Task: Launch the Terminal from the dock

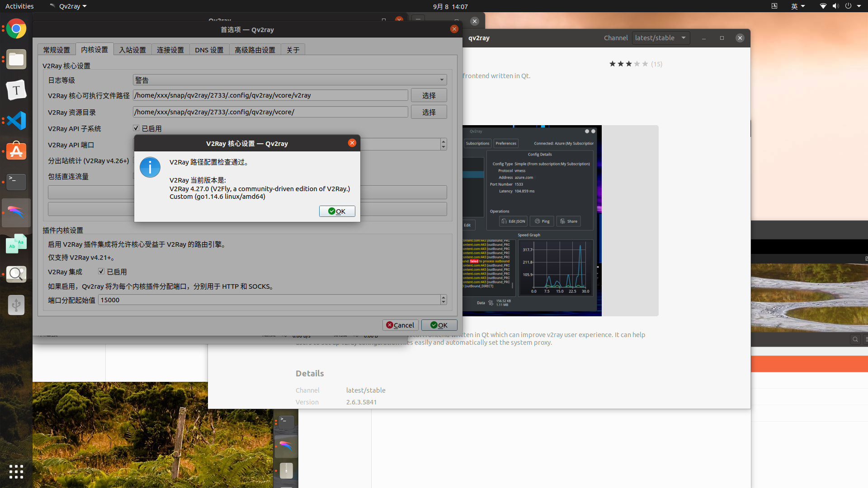Action: [x=16, y=182]
